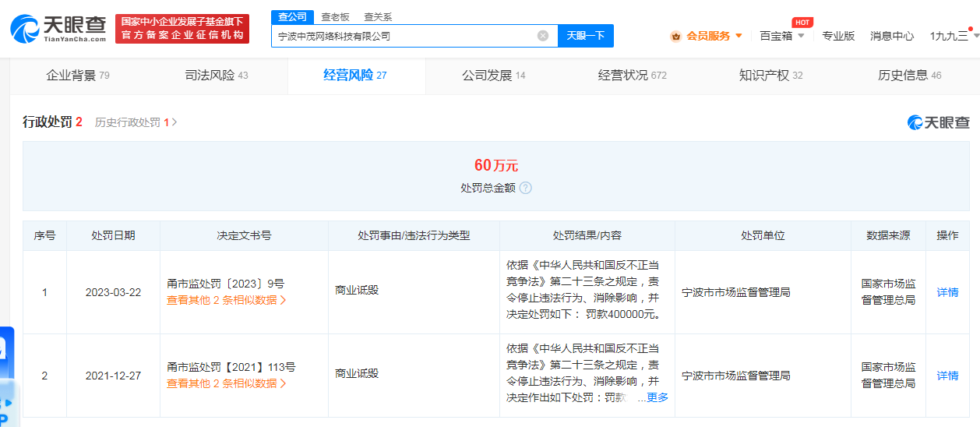Click the date cell 2023-03-22
Image resolution: width=980 pixels, height=427 pixels.
point(113,292)
